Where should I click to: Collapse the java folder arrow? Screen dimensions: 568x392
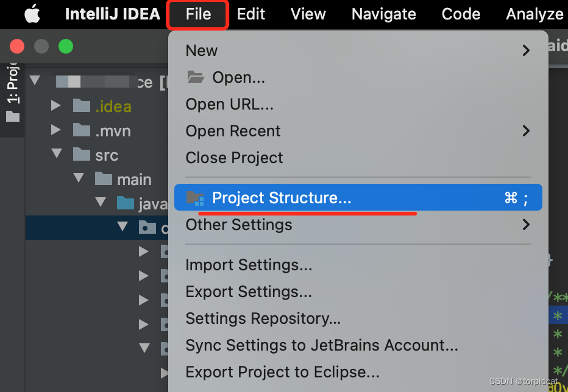click(x=101, y=201)
